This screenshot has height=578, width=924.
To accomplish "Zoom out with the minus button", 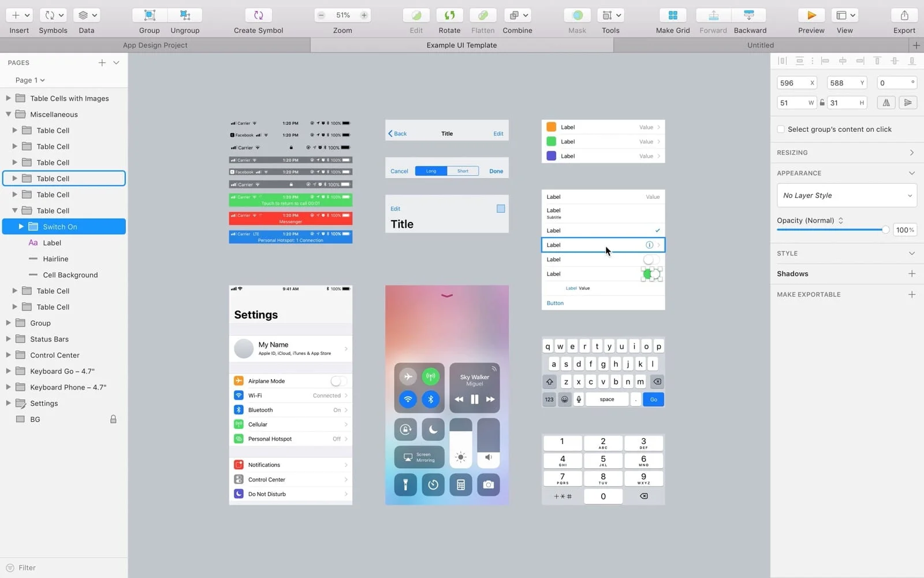I will (x=321, y=15).
